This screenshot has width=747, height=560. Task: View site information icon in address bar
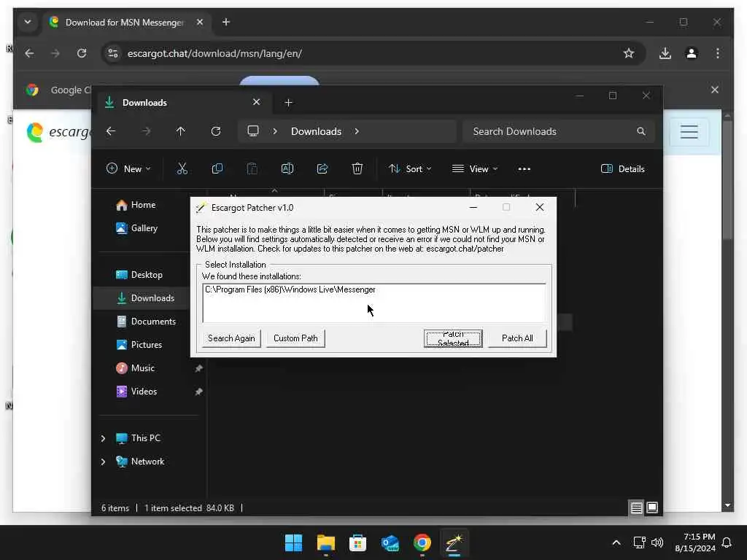(x=113, y=53)
